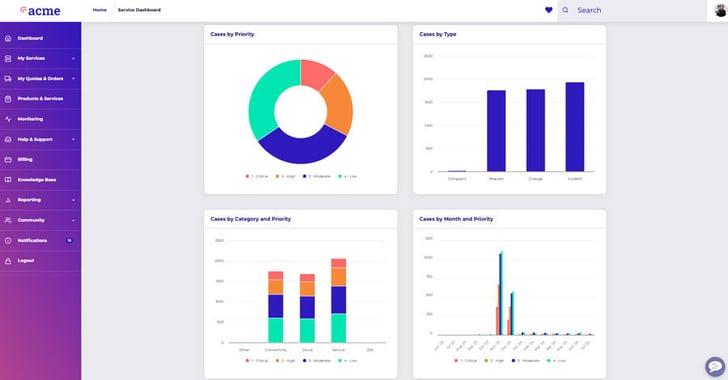Click the Incident bar in Cases by Type

pos(575,127)
